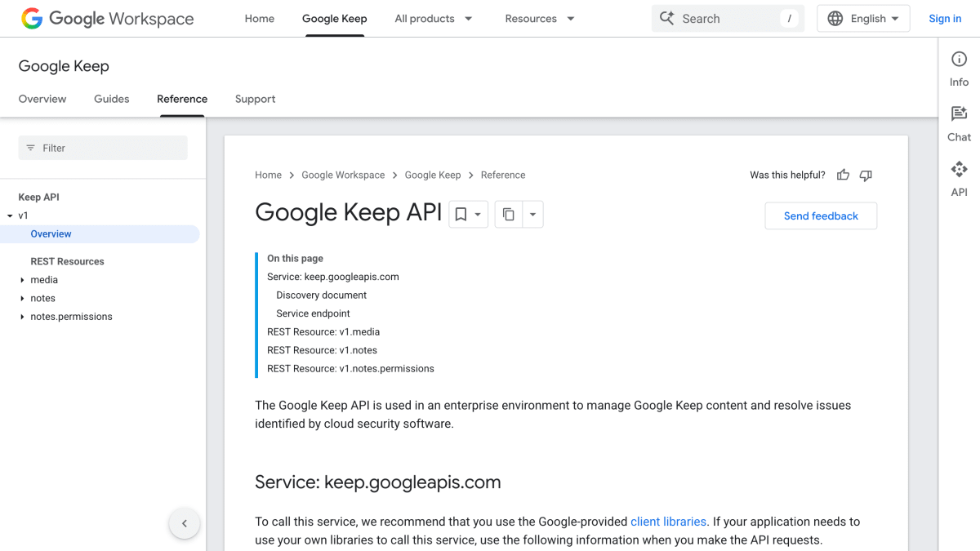Click the Google Keep breadcrumb link
This screenshot has width=980, height=551.
point(433,175)
